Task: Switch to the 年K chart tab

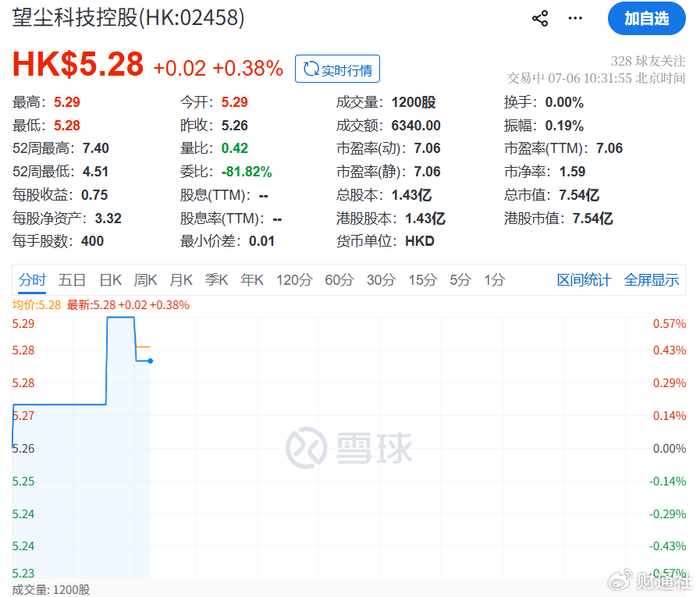Action: (252, 280)
